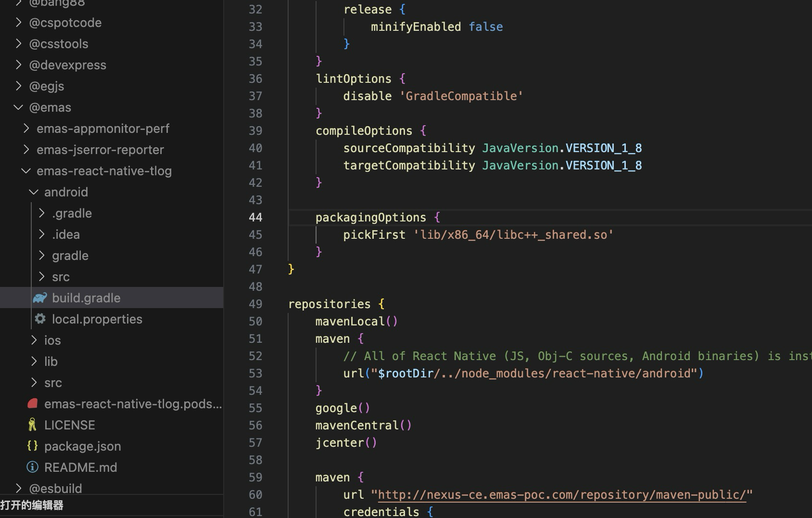Expand the lib folder
The width and height of the screenshot is (812, 518).
click(34, 362)
